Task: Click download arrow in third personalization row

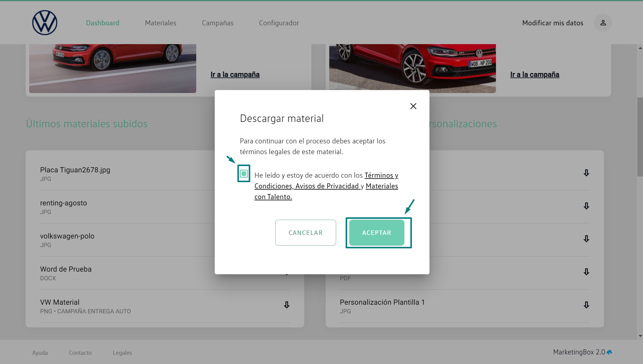Action: (x=586, y=239)
